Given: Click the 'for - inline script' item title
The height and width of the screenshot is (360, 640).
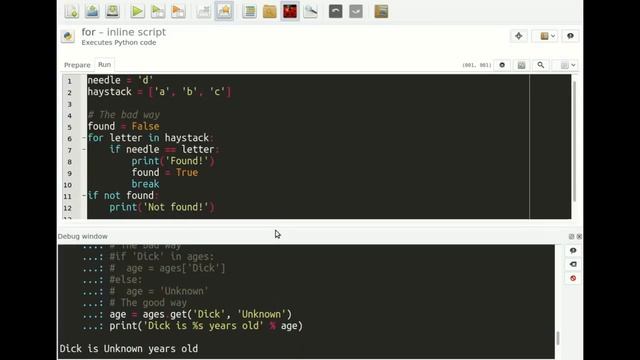Looking at the screenshot, I should pos(124,32).
